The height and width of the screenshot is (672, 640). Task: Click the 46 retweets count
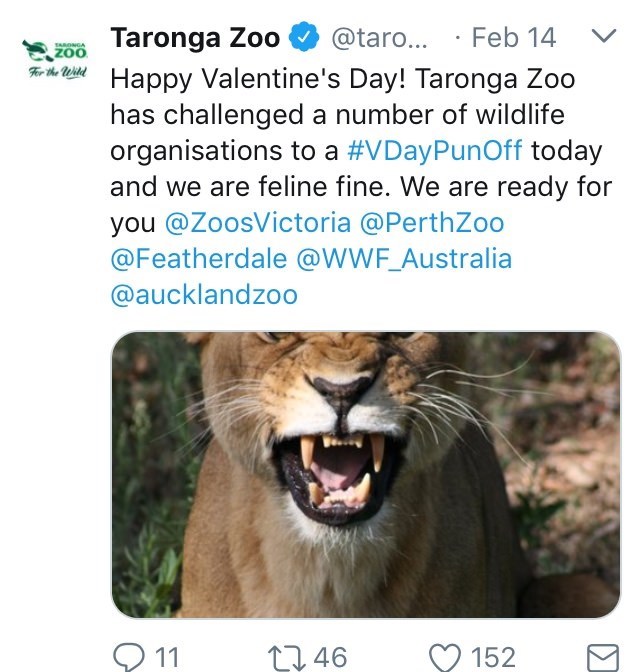coord(330,657)
